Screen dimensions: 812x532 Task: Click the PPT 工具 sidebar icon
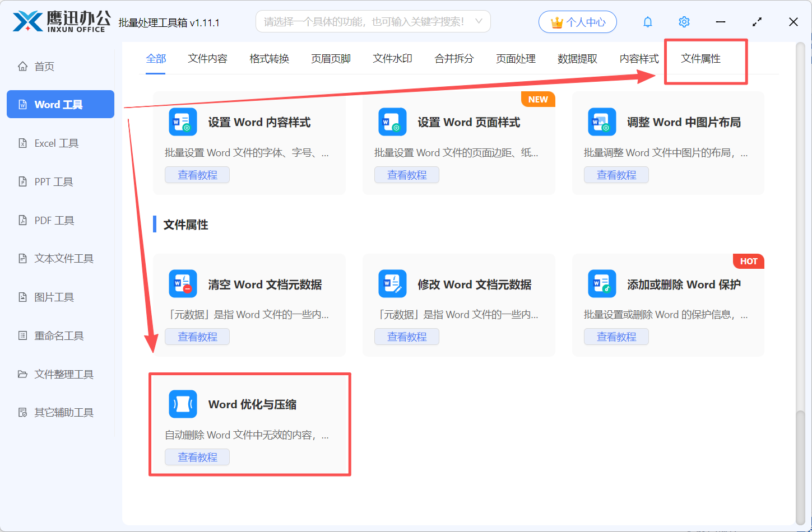tap(22, 181)
